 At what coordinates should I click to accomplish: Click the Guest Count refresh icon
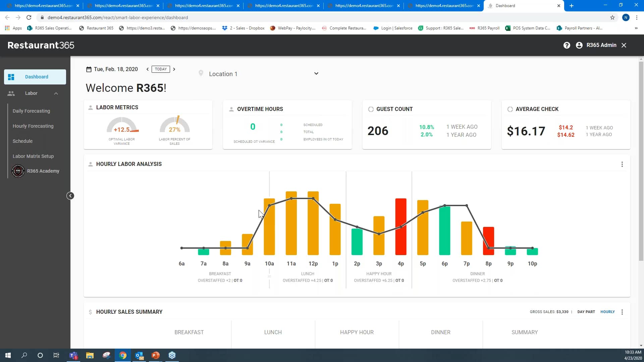coord(371,109)
